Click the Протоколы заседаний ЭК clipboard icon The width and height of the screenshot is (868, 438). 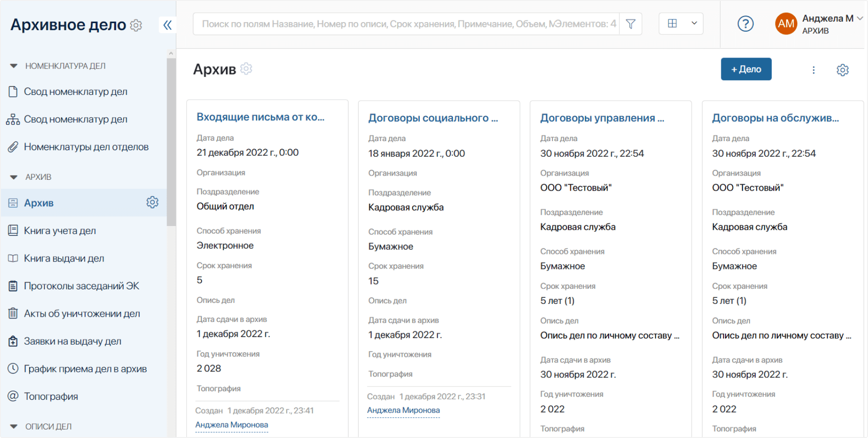[13, 286]
